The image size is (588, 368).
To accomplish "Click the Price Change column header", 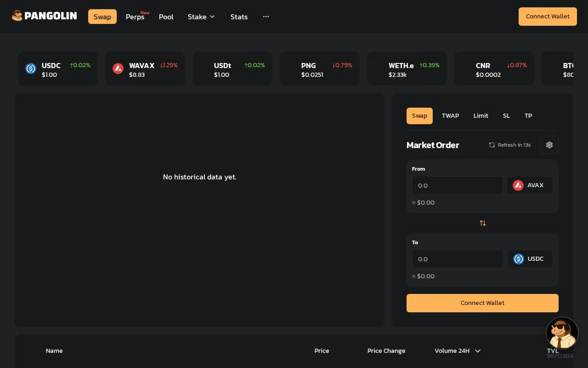I will (386, 351).
